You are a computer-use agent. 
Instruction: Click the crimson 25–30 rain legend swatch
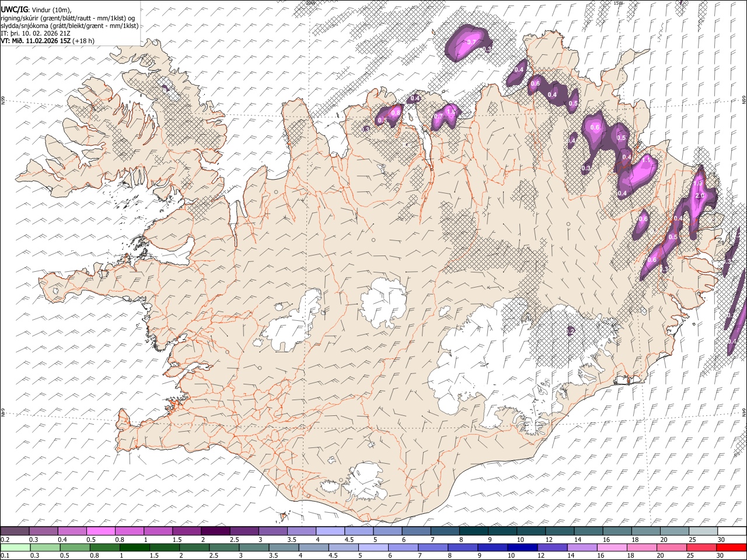point(701,547)
